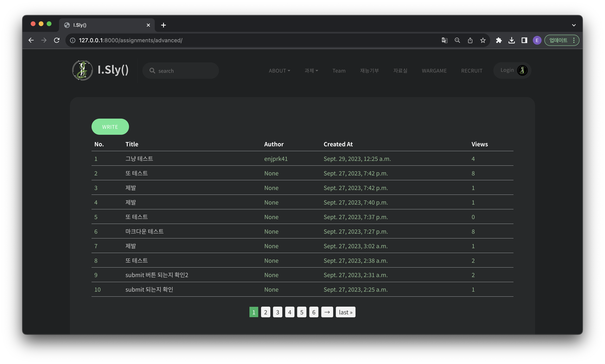Close the I.Sly() tab
This screenshot has height=364, width=605.
(x=148, y=25)
